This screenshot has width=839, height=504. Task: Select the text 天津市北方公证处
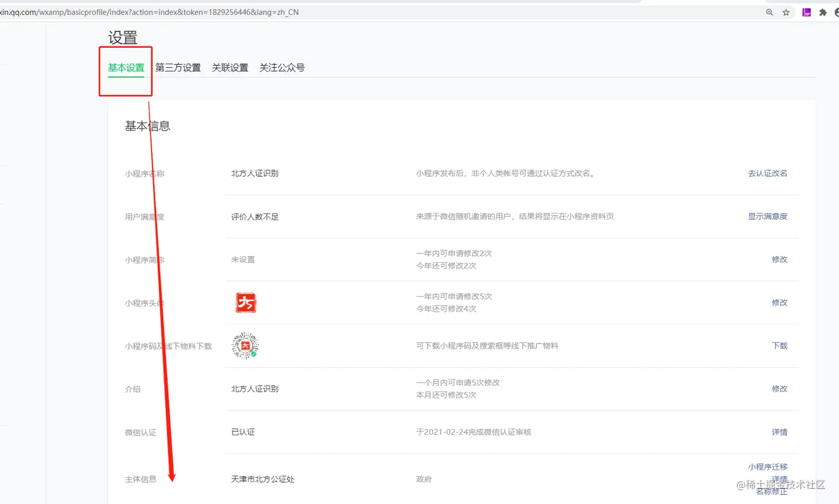[262, 479]
